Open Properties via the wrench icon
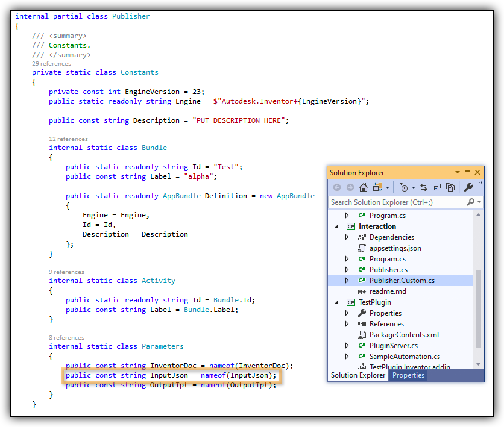The height and width of the screenshot is (427, 504). (x=468, y=188)
